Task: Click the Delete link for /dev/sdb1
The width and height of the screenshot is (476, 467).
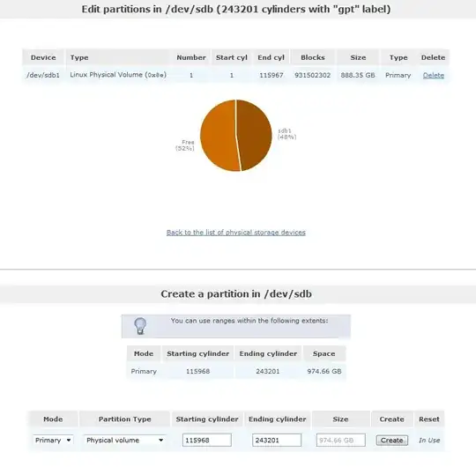Action: pyautogui.click(x=433, y=75)
